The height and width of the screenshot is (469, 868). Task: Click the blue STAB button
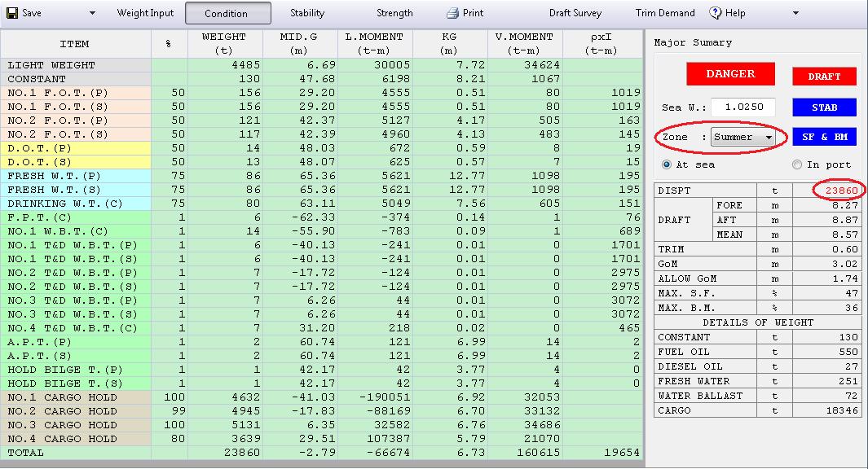[824, 107]
